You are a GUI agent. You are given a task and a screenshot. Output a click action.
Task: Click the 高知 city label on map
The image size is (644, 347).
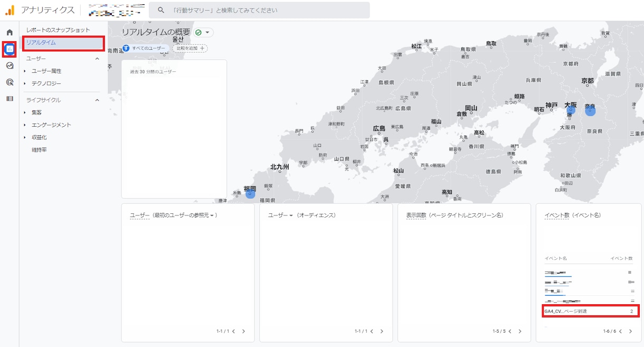447,192
